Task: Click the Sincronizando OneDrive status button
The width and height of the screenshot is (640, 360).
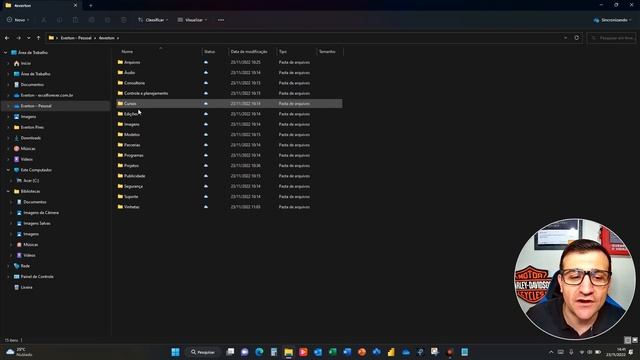Action: pyautogui.click(x=612, y=20)
